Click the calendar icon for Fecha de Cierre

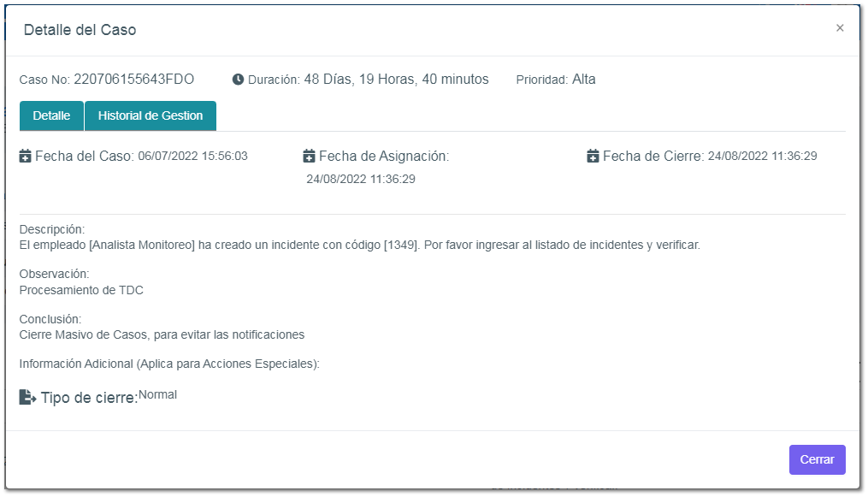click(x=593, y=157)
